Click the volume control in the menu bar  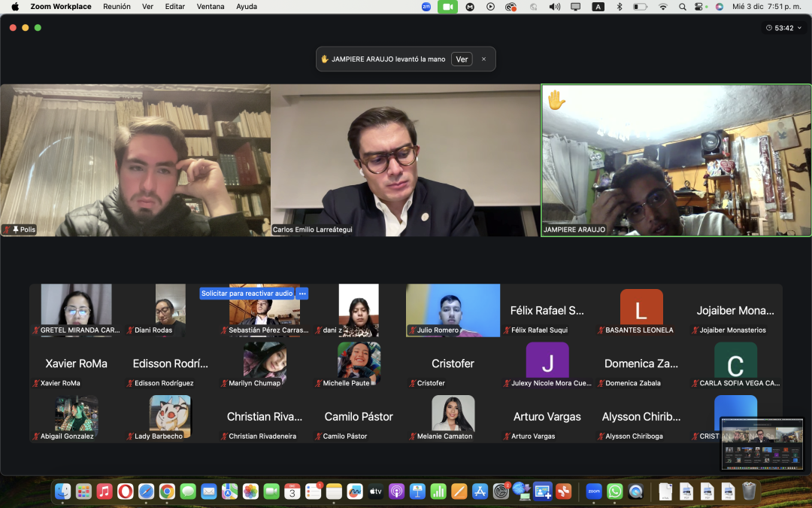pos(555,7)
